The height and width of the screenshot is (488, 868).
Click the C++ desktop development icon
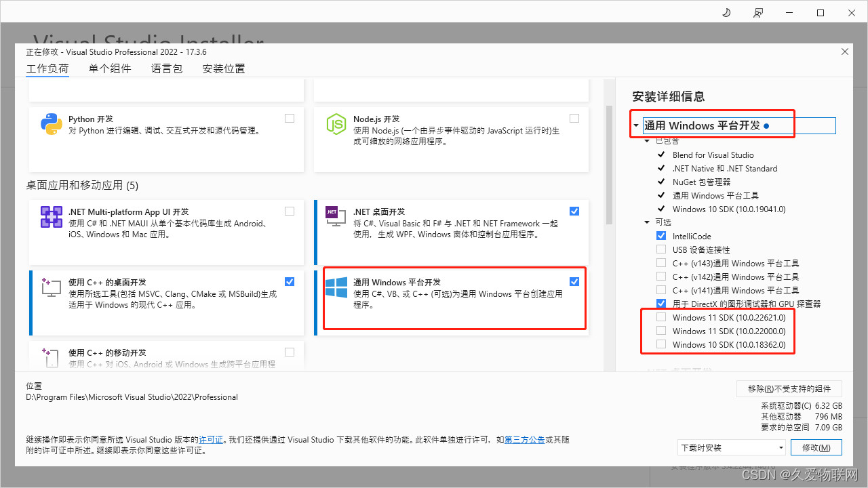click(x=52, y=287)
